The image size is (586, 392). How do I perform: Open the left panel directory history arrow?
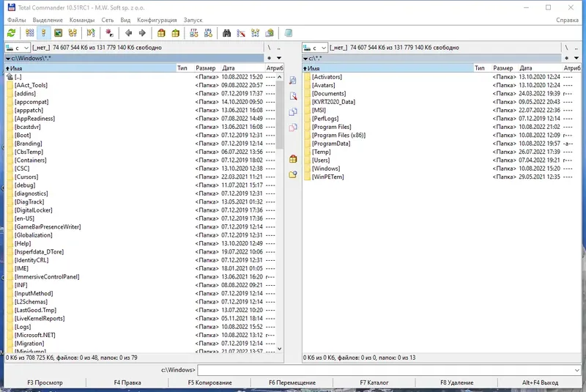pyautogui.click(x=279, y=58)
